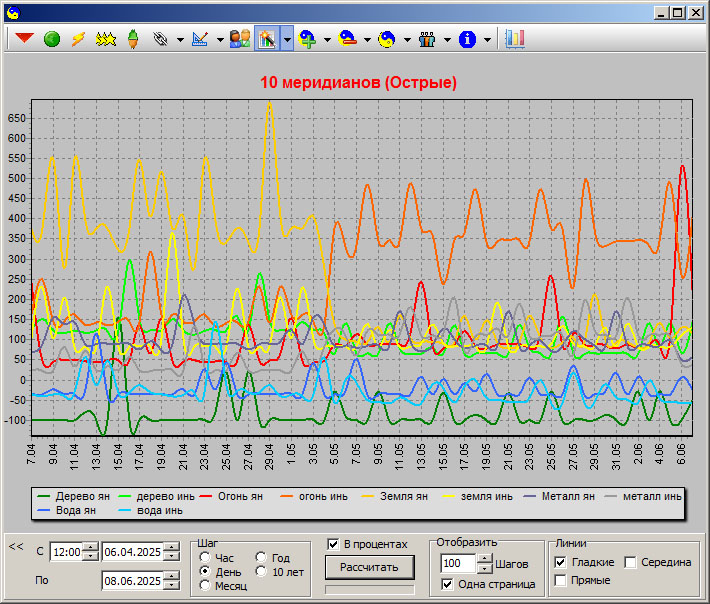
Task: Enable the Прямые lines checkbox
Action: click(x=561, y=580)
